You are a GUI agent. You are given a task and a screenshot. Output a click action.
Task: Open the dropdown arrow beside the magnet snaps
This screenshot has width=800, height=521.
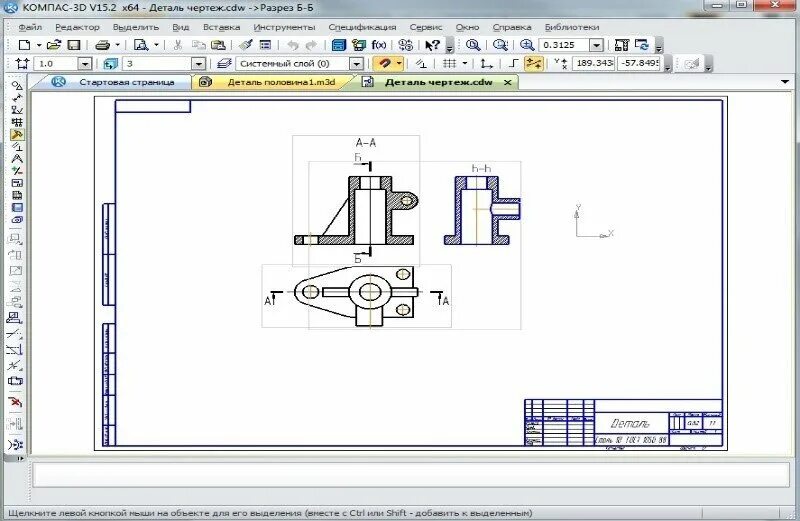click(x=399, y=63)
